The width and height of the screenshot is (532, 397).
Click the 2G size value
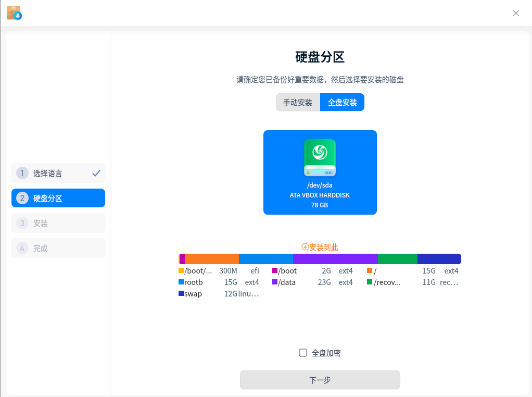pos(326,271)
